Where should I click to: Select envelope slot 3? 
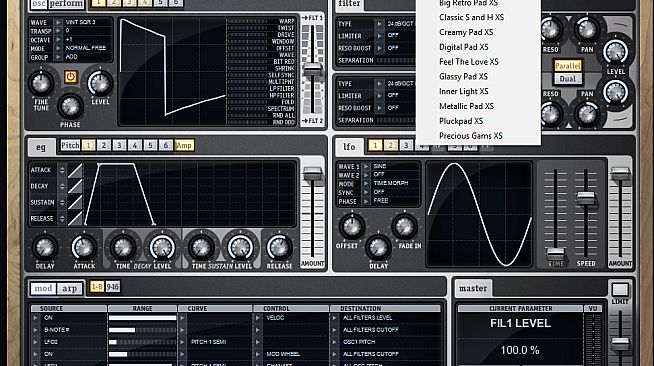(x=119, y=145)
